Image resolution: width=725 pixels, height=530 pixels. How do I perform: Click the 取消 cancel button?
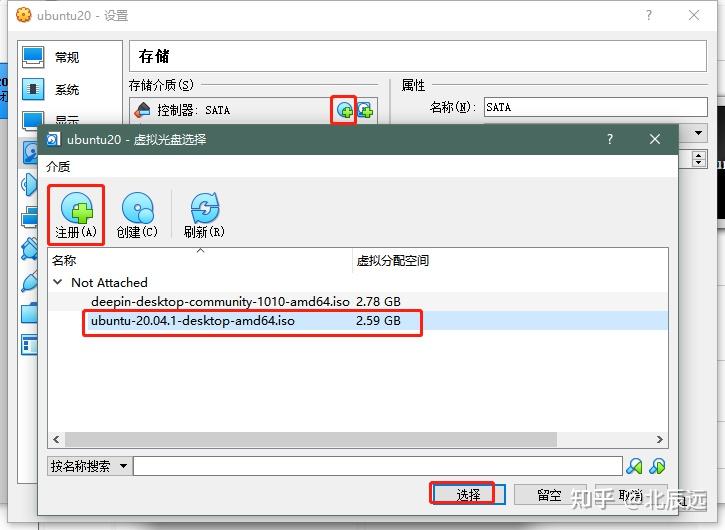(631, 495)
